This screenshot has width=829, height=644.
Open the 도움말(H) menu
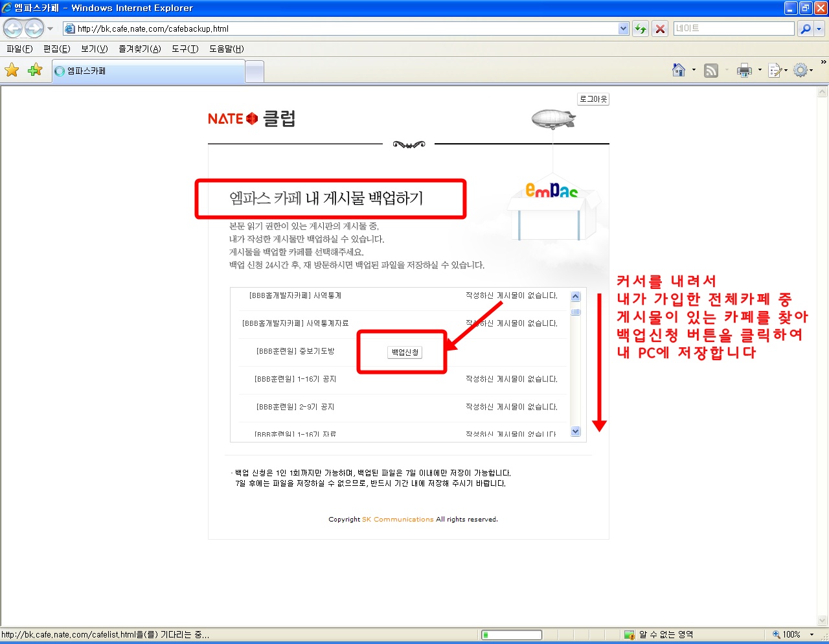click(x=227, y=49)
